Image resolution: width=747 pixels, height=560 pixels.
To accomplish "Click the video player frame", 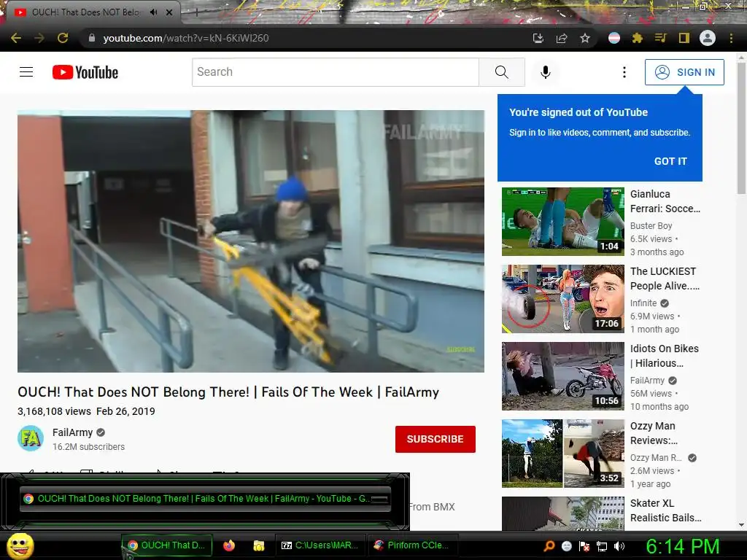I will coord(251,241).
